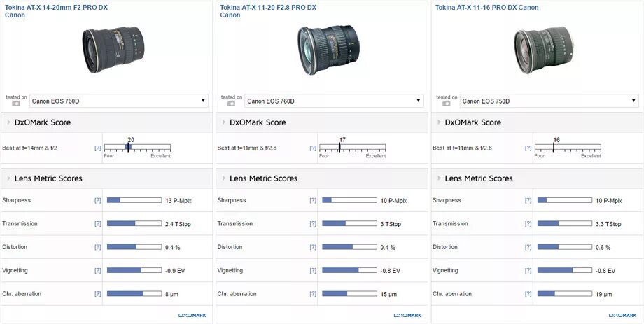The height and width of the screenshot is (324, 644).
Task: Click Sharpness help [?] for the 14-20mm lens
Action: tap(98, 200)
